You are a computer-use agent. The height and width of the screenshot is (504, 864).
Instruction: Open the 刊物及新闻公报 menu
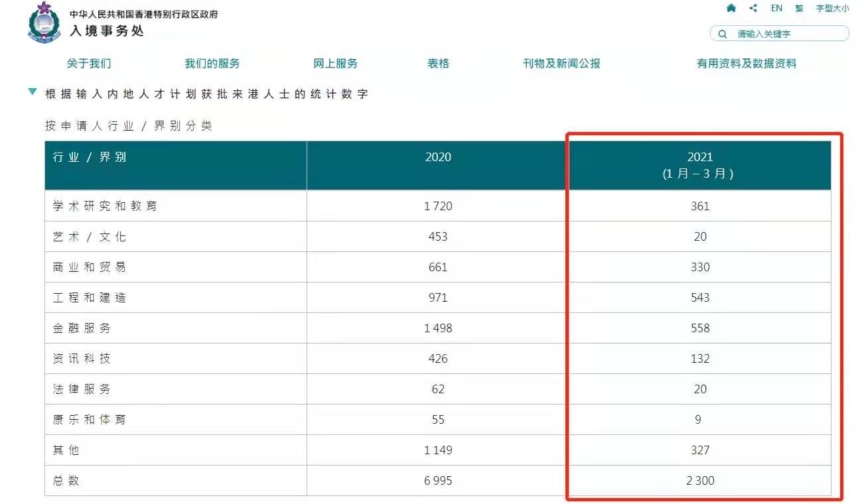coord(562,64)
